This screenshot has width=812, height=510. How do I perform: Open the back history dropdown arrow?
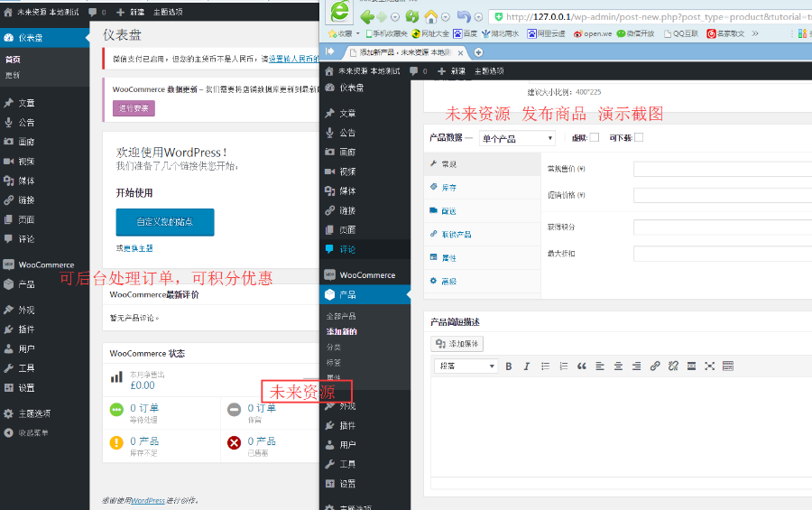[x=395, y=17]
